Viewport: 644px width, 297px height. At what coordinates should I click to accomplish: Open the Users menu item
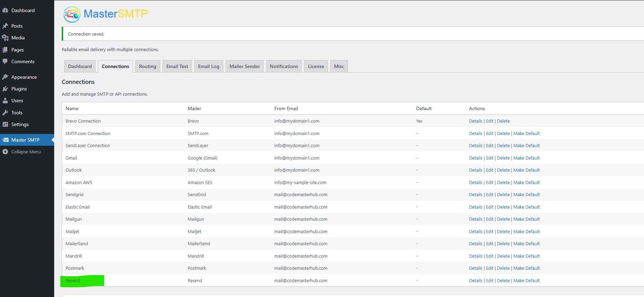tap(17, 100)
